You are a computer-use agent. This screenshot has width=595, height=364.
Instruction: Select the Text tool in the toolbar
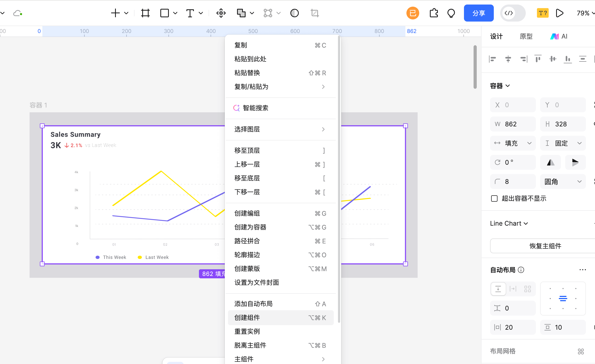pyautogui.click(x=190, y=13)
